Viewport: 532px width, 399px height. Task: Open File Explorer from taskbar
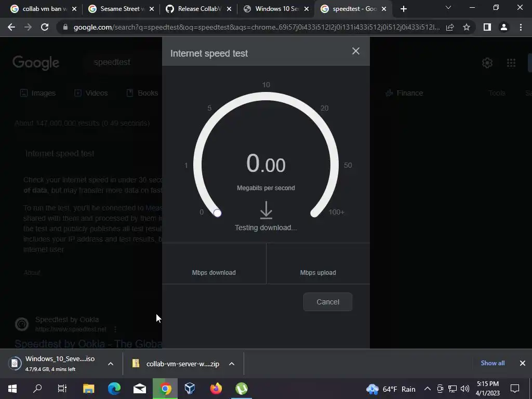click(x=88, y=389)
